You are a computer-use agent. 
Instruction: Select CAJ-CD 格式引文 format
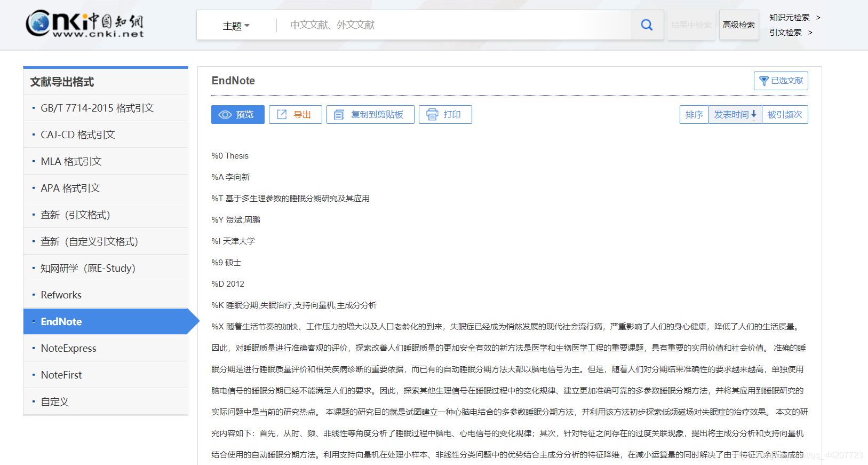106,135
